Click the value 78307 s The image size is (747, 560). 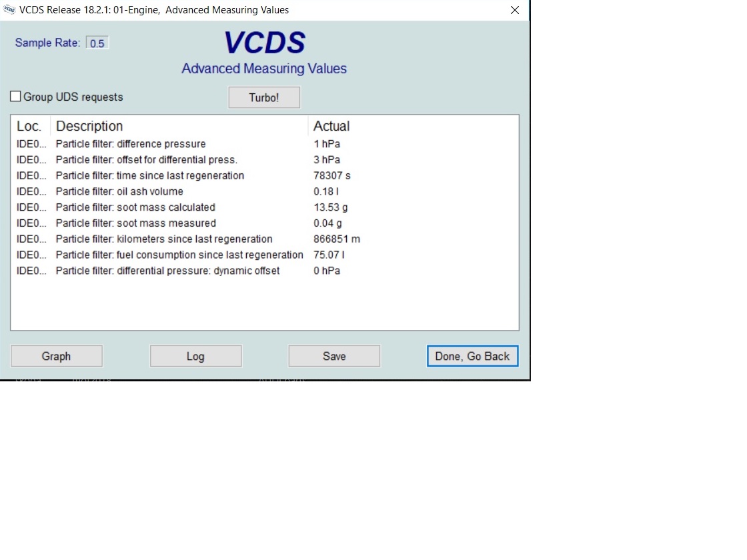[x=332, y=176]
